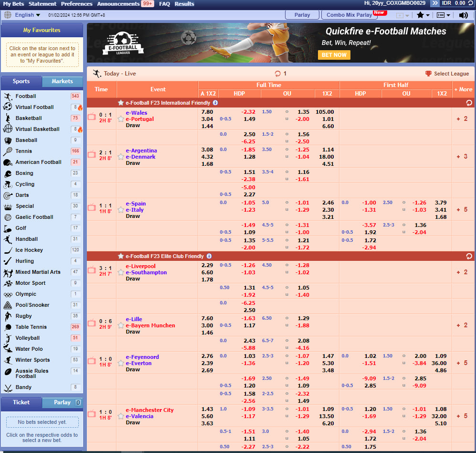Image resolution: width=476 pixels, height=453 pixels.
Task: Click the Combo Mix Parlay button
Action: 349,15
